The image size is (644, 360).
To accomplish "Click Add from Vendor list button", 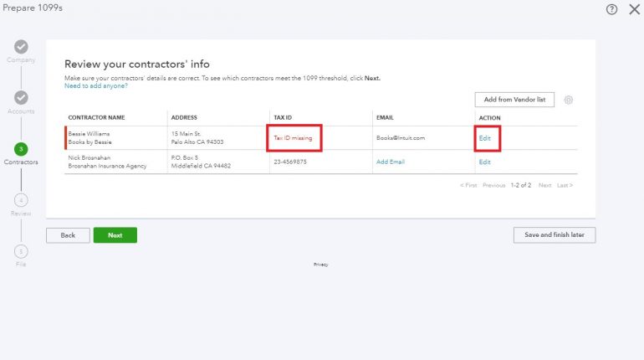I will (x=514, y=100).
